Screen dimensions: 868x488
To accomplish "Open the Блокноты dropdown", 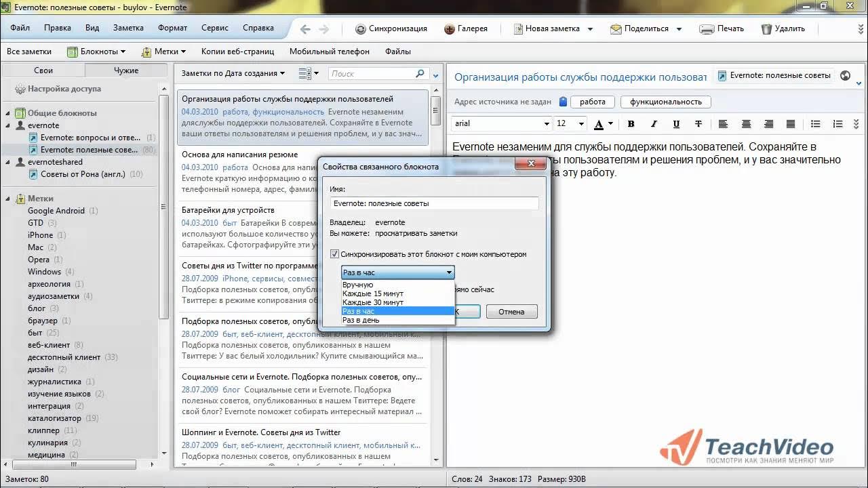I will (x=96, y=52).
